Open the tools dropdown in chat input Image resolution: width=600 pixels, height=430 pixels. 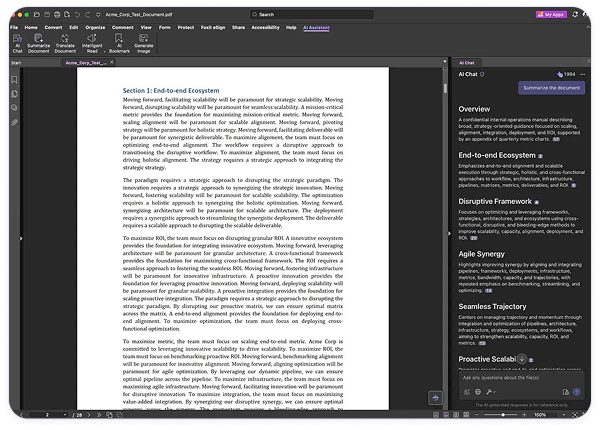click(491, 392)
